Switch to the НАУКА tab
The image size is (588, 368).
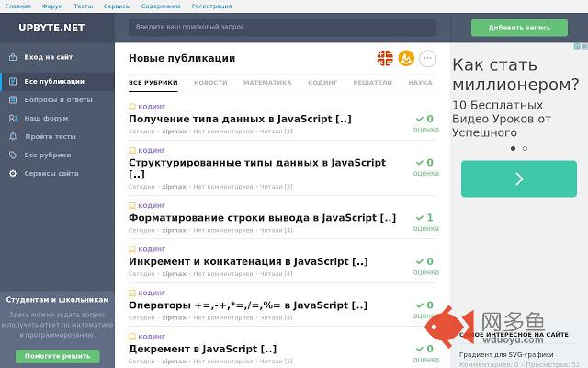click(420, 82)
